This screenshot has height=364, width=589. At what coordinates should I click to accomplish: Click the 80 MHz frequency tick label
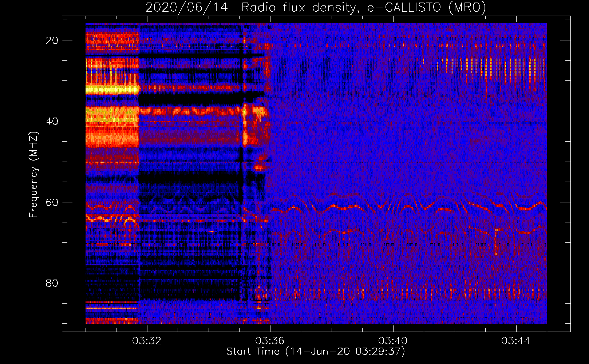52,283
